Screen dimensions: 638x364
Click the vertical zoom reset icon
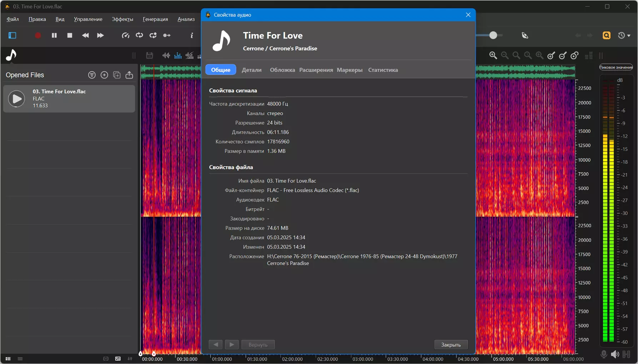pyautogui.click(x=574, y=55)
